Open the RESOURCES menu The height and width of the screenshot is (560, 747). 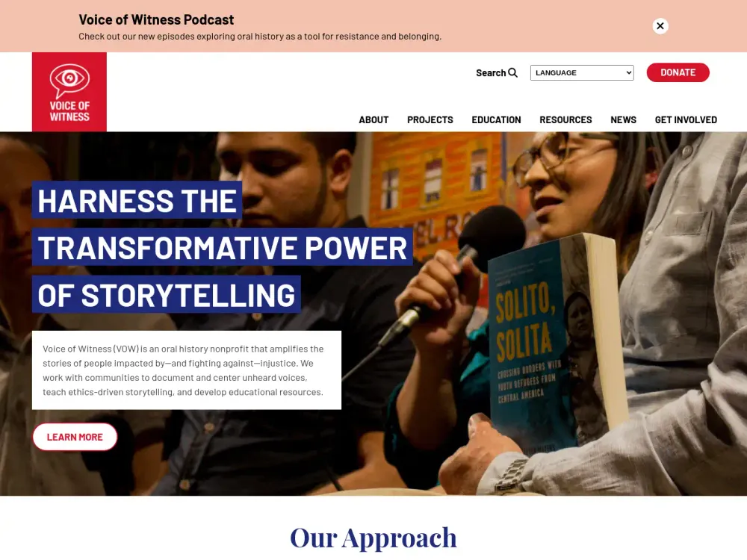coord(565,120)
